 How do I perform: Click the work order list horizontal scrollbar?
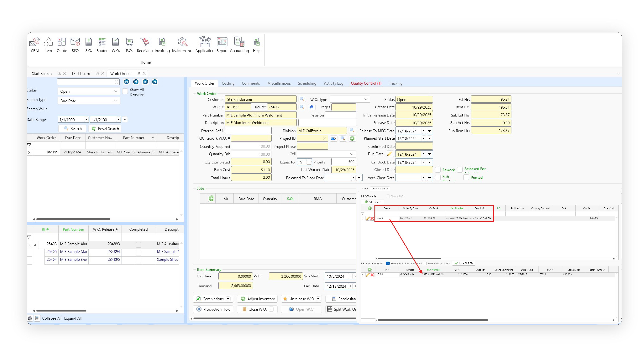[73, 219]
